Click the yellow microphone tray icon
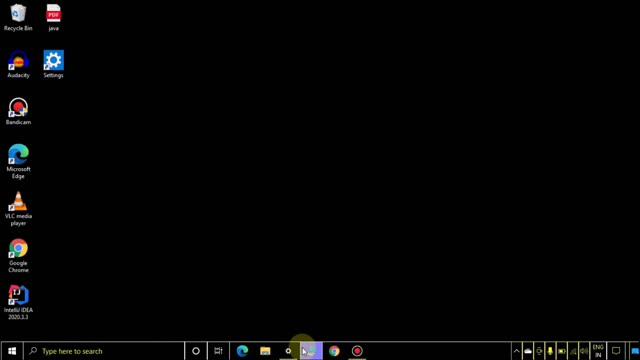This screenshot has width=640, height=360. 550,351
